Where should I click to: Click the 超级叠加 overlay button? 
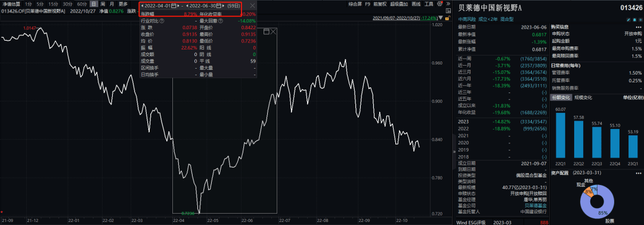(399, 4)
